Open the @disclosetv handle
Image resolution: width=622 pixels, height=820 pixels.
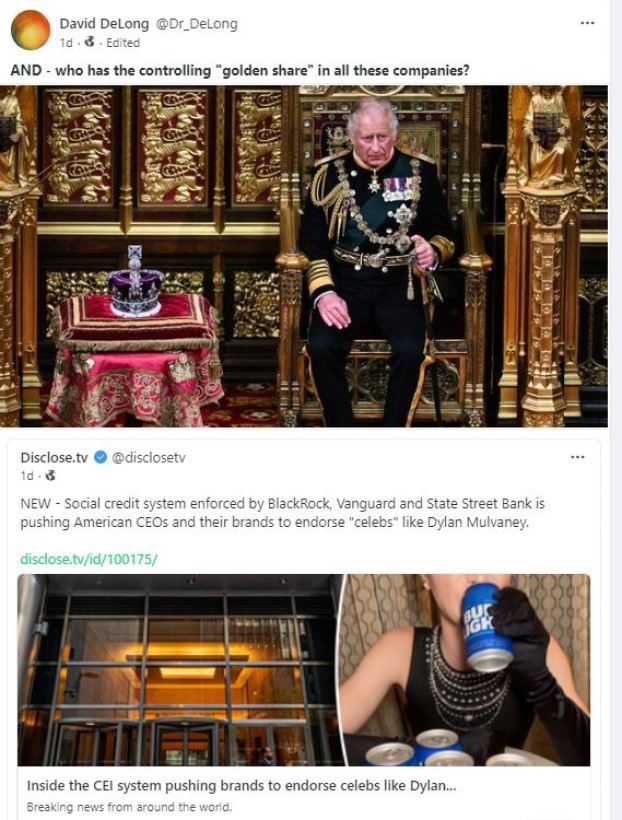pos(149,458)
